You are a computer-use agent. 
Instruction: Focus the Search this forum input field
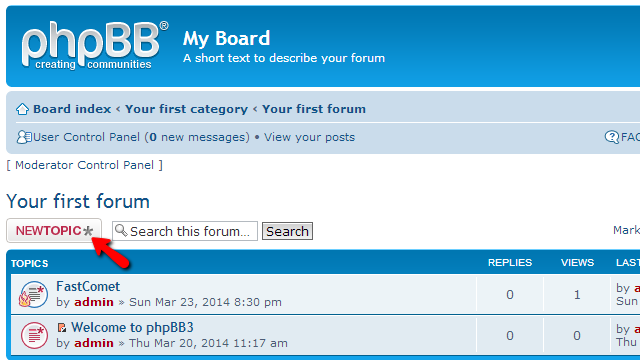click(x=185, y=231)
